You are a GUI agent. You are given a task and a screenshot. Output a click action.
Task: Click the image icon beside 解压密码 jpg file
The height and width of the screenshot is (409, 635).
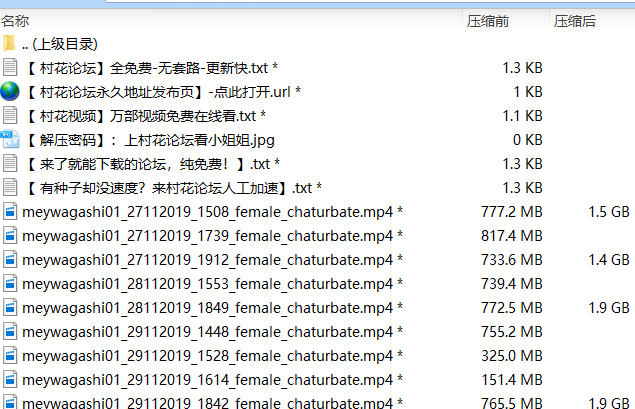pos(10,139)
